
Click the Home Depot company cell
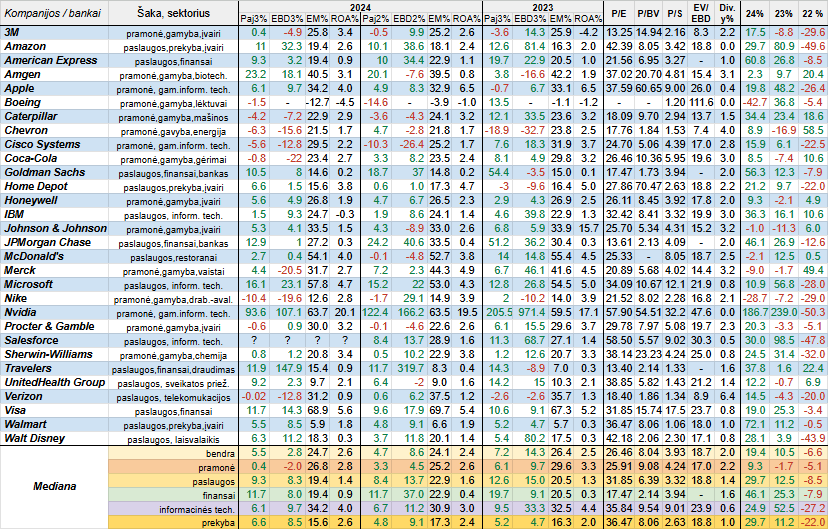click(54, 186)
